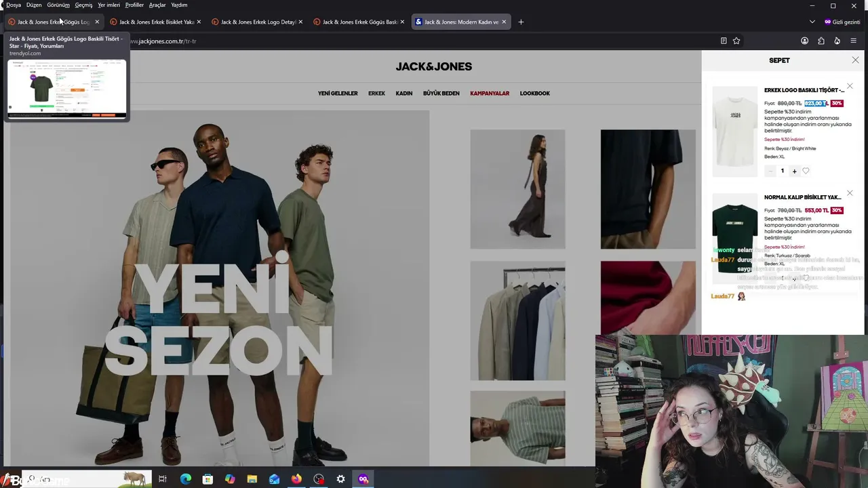Open the Dosya menu
The width and height of the screenshot is (868, 488).
pos(14,5)
